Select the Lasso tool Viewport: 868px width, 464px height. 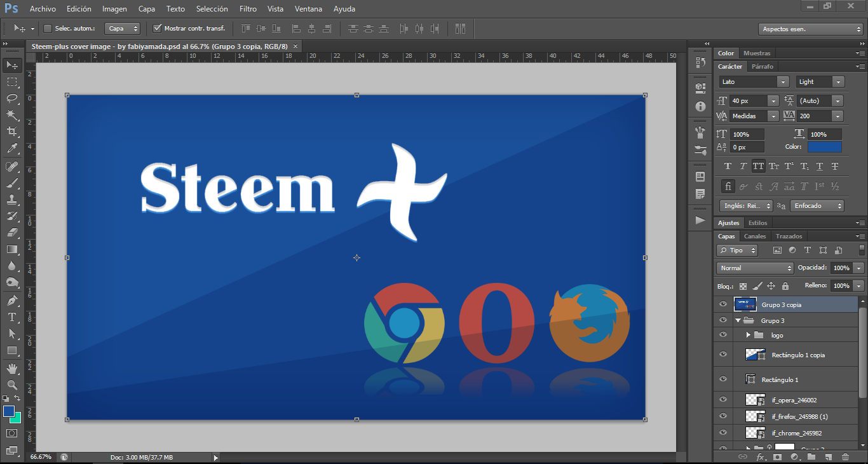click(12, 99)
